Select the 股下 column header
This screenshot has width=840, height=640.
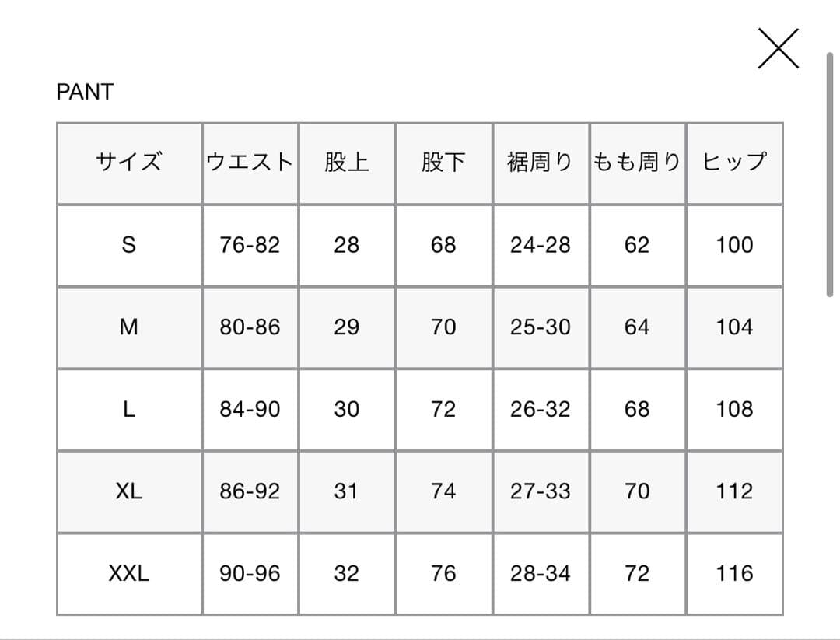(444, 162)
